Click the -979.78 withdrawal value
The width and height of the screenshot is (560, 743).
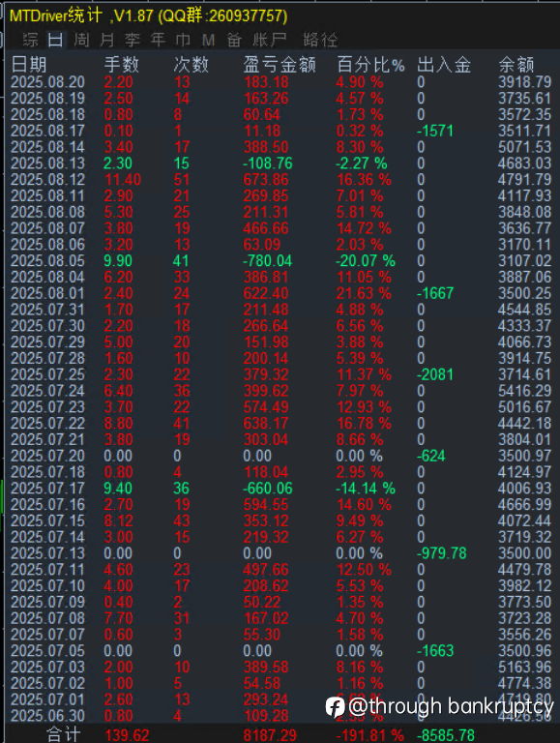[x=442, y=553]
